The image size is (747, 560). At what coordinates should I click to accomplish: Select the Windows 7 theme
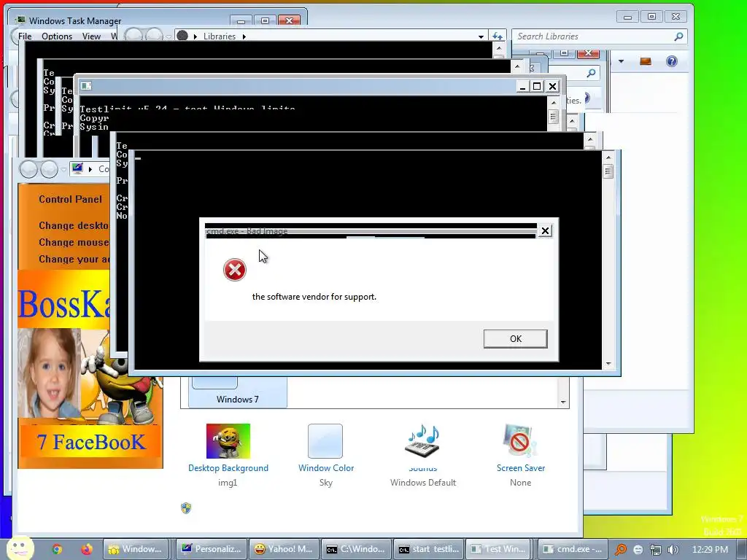click(238, 393)
